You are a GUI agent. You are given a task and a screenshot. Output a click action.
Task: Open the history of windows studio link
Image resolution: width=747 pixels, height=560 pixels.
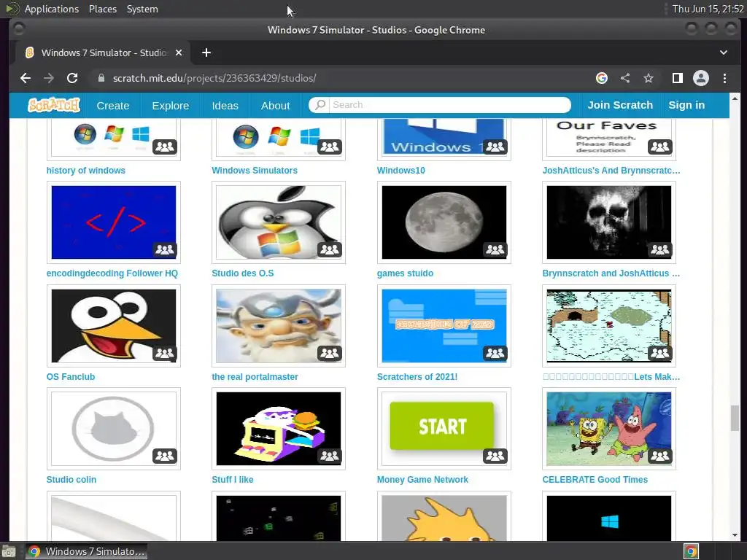pos(86,171)
